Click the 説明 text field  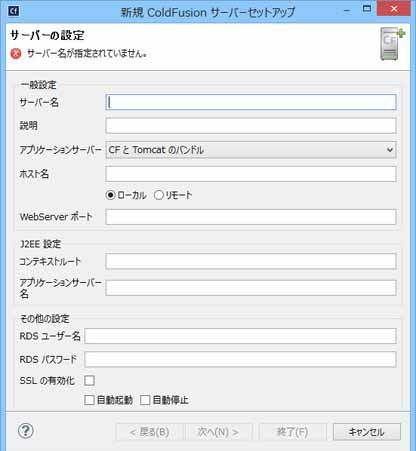pyautogui.click(x=251, y=126)
